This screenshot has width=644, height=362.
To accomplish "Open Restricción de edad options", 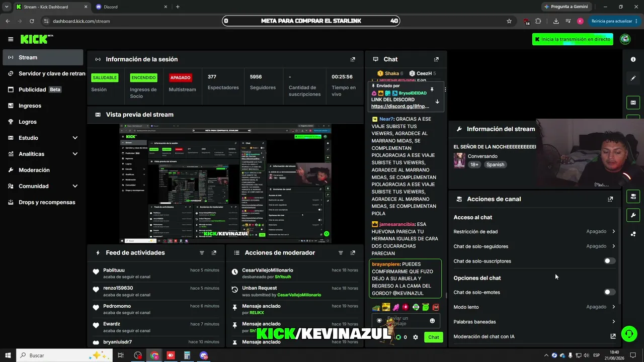I will coord(534,232).
